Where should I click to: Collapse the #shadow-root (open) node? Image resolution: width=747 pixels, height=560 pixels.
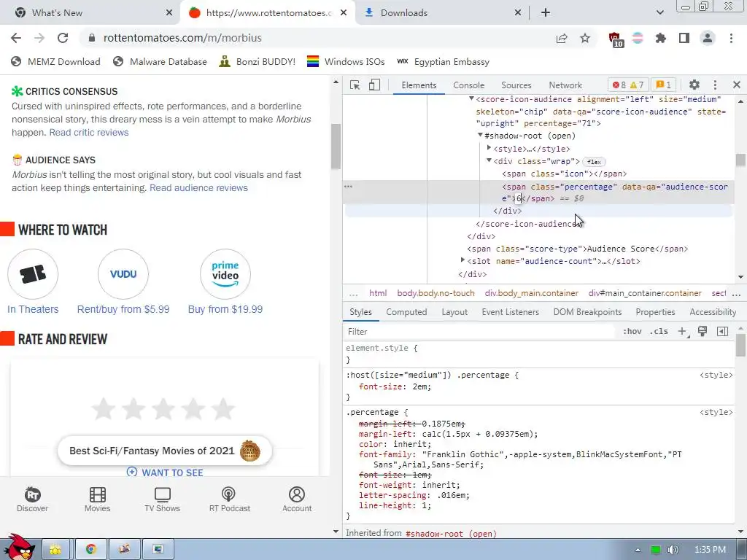tap(480, 135)
